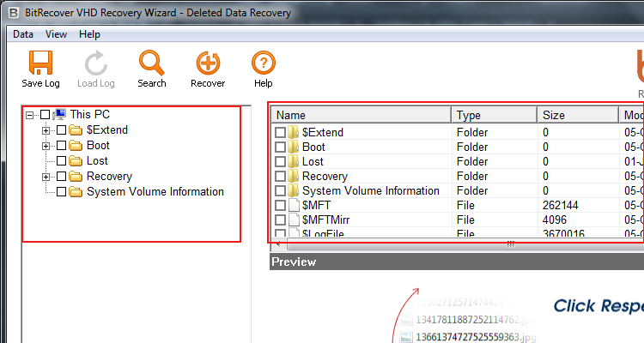Select System Volume Information label in tree
This screenshot has width=644, height=343.
click(155, 191)
